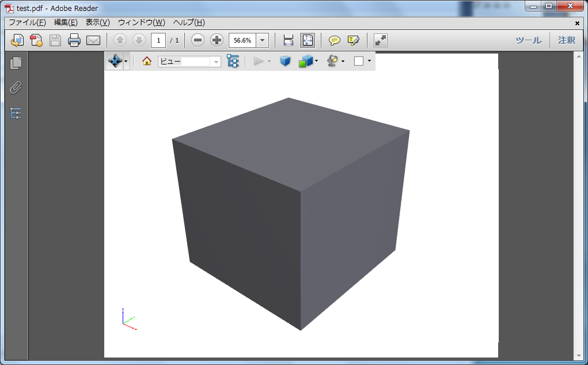
Task: Open the ツール tools pane
Action: [x=528, y=40]
